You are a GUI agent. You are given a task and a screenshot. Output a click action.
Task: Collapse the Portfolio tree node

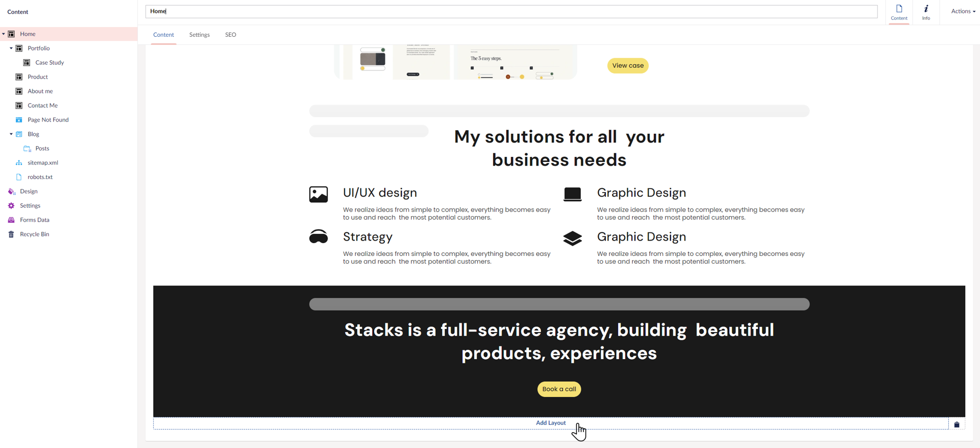point(11,49)
